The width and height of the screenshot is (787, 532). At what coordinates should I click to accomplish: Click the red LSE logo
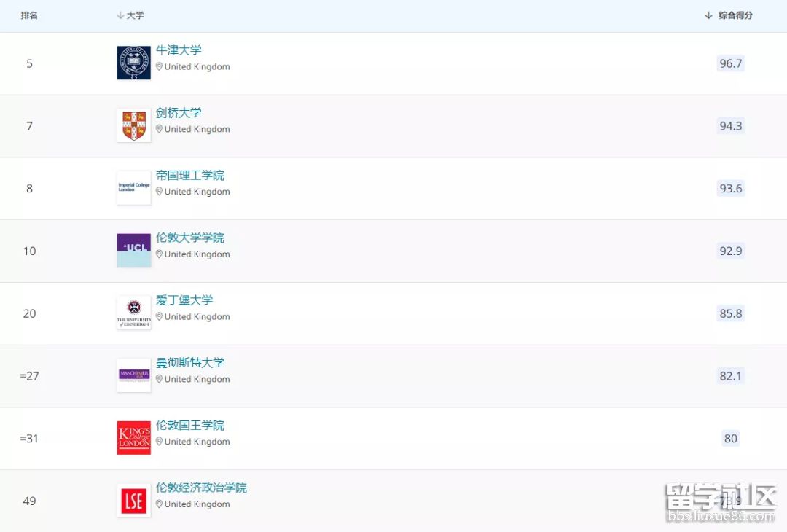(x=133, y=501)
